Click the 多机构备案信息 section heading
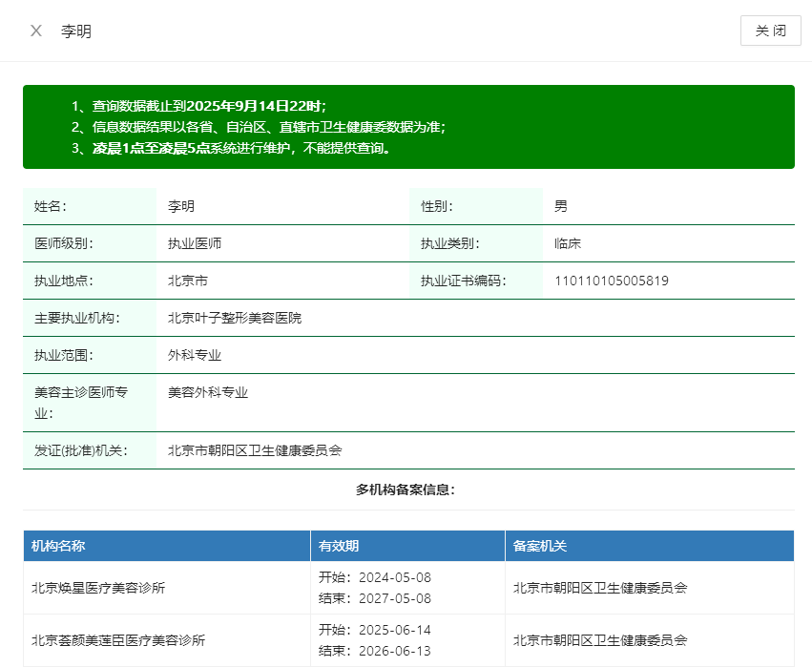This screenshot has height=667, width=812. [x=406, y=490]
